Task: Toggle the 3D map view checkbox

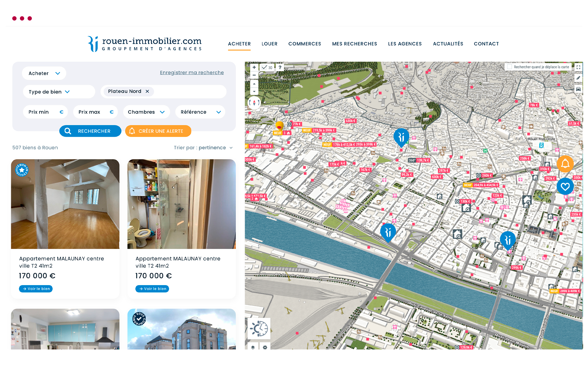Action: tap(264, 67)
